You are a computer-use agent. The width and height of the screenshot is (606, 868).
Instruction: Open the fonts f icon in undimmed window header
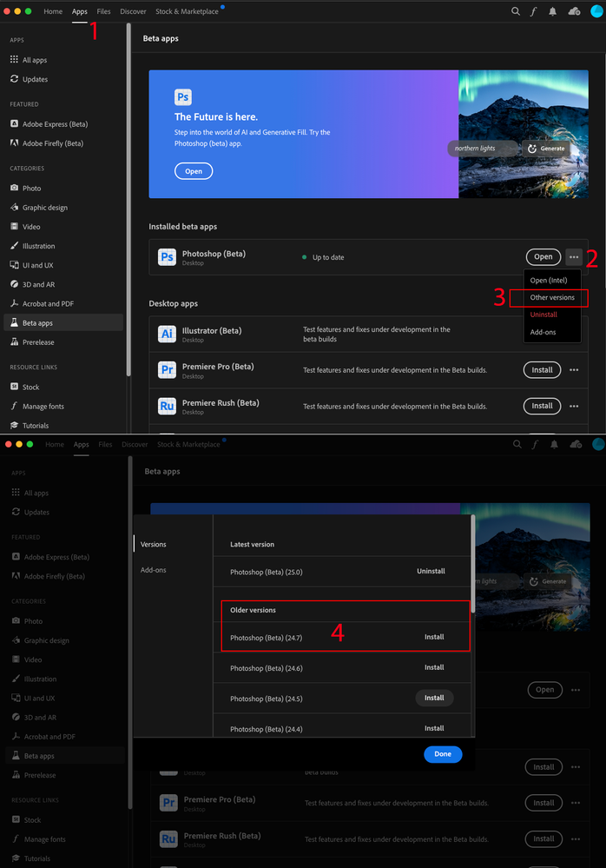tap(534, 11)
